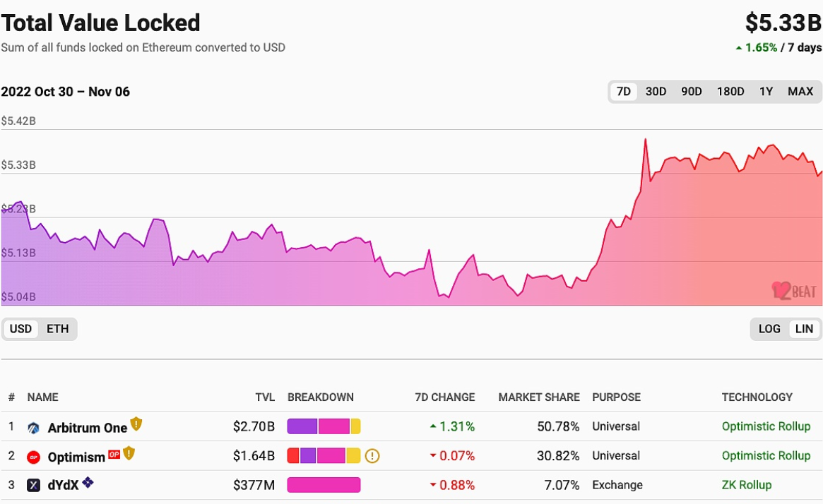The image size is (823, 504).
Task: Click the breakdown warning circle icon for Optimism
Action: pos(372,456)
